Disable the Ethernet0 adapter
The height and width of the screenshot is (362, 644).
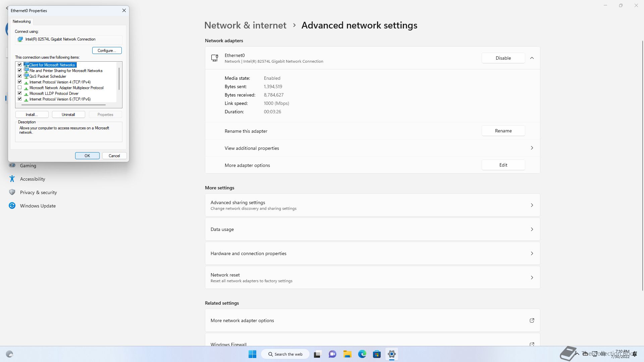pyautogui.click(x=503, y=58)
